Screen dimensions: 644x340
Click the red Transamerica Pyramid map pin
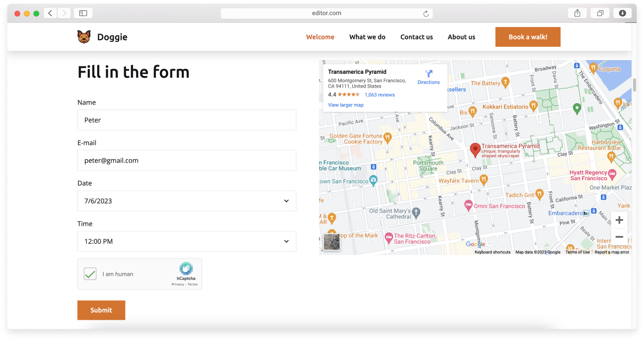click(475, 150)
